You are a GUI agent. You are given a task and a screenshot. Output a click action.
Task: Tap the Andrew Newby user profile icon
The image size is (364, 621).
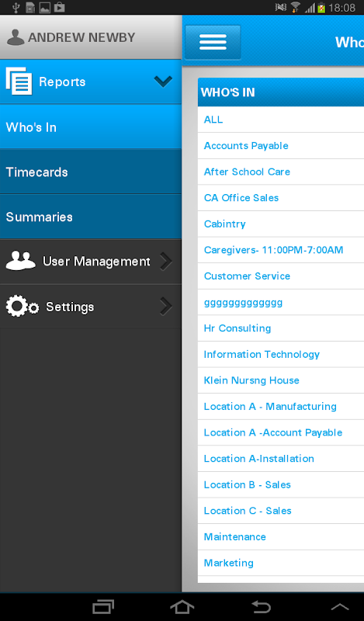click(x=16, y=37)
